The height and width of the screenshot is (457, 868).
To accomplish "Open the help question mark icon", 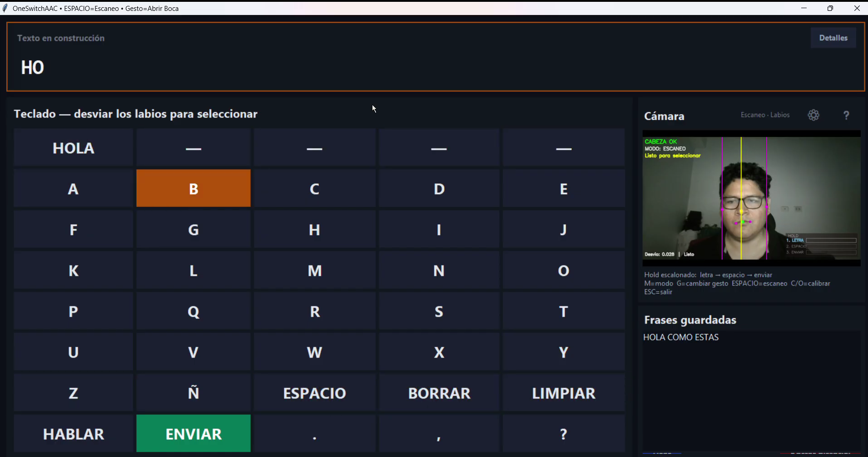I will [846, 115].
